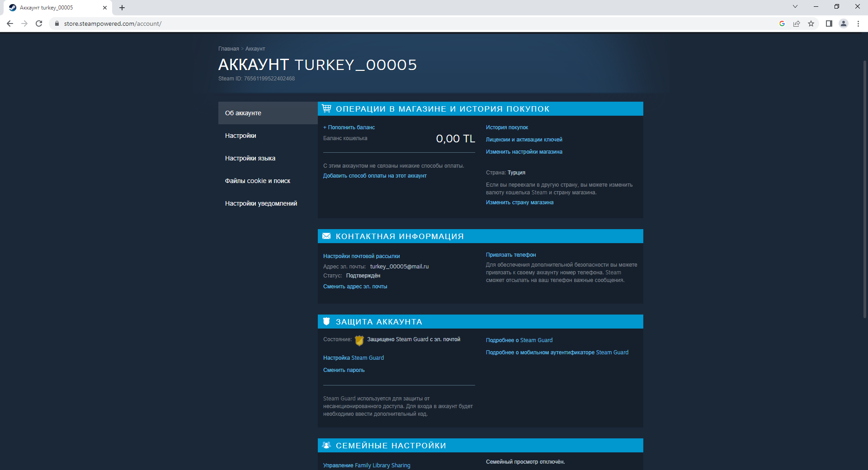Share this page via the share icon
The width and height of the screenshot is (868, 470).
tap(797, 23)
